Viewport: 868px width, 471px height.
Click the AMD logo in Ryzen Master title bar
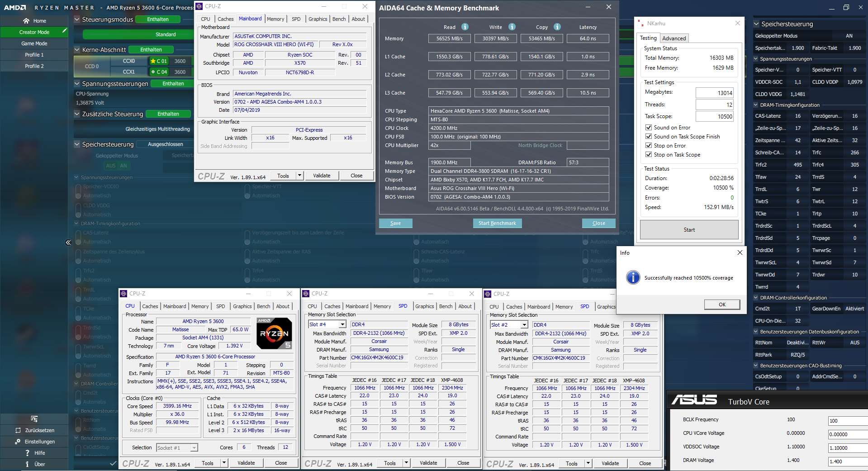pyautogui.click(x=14, y=7)
